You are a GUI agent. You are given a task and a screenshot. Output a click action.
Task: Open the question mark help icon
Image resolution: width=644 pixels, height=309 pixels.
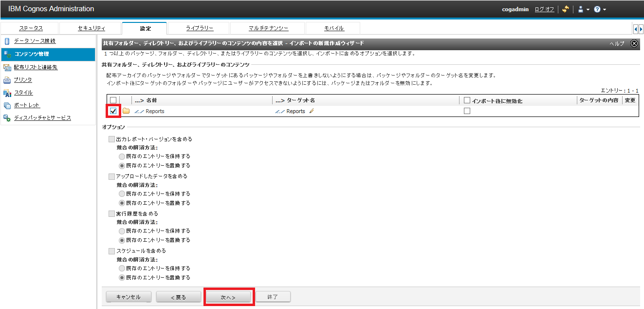pos(597,9)
